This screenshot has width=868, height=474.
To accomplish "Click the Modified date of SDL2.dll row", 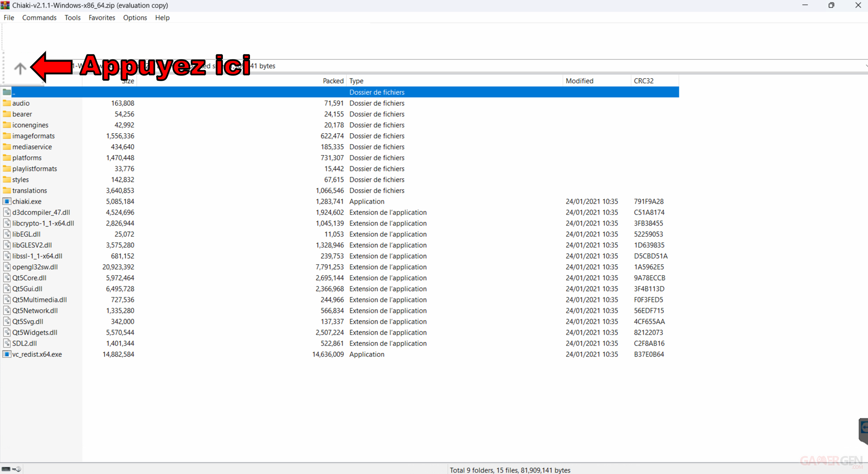I will pos(592,343).
